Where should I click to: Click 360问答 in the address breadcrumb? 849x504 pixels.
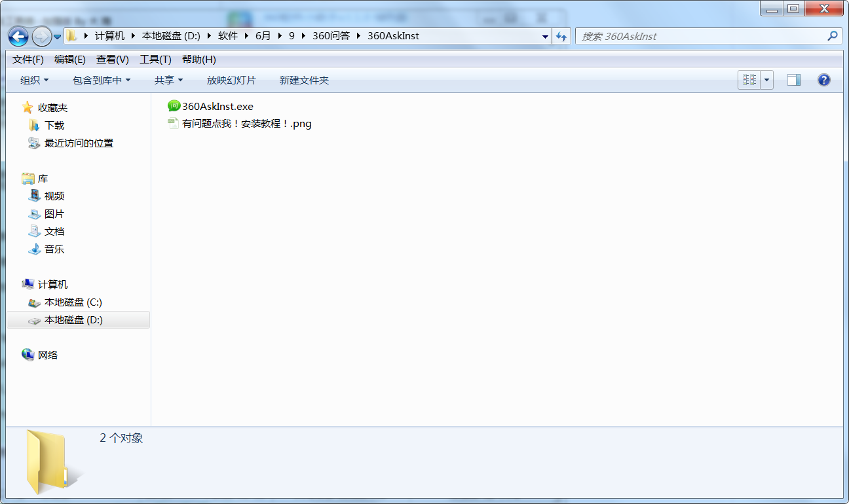331,36
